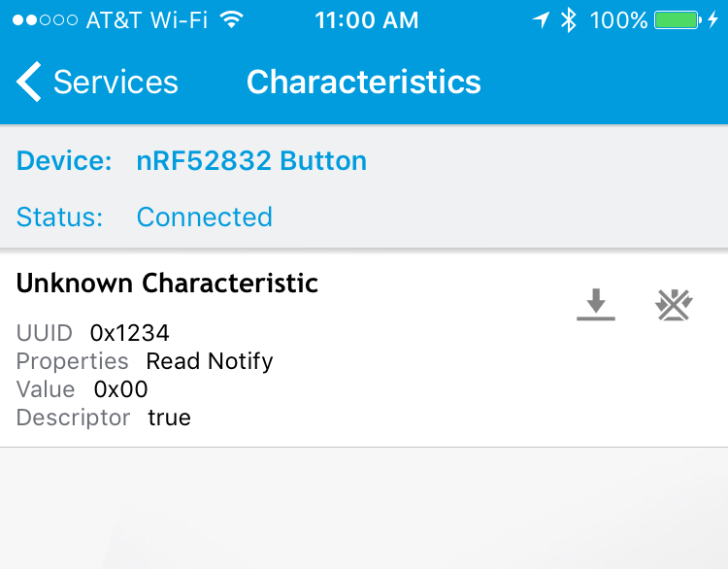The width and height of the screenshot is (728, 569).
Task: Tap the Connected status text
Action: [204, 217]
